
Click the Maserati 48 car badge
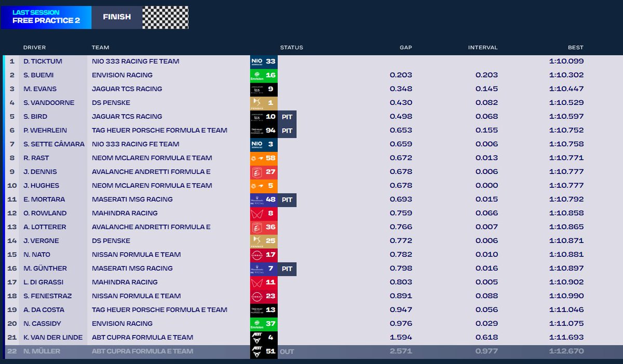tap(264, 199)
